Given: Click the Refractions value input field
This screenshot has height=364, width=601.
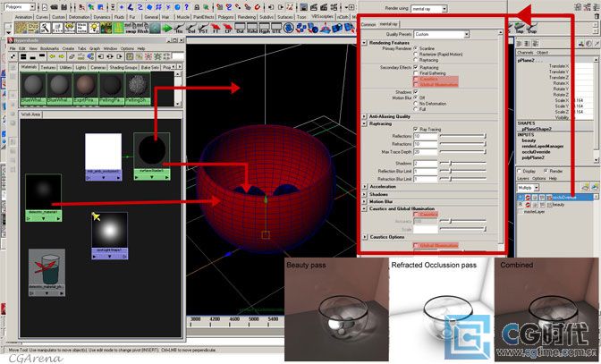Looking at the screenshot, I should tap(426, 144).
